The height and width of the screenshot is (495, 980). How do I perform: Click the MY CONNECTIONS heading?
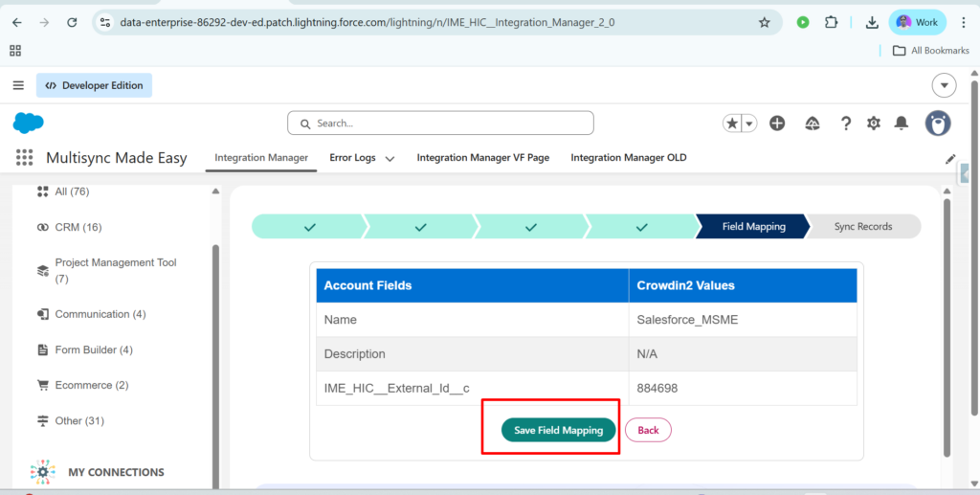point(116,472)
